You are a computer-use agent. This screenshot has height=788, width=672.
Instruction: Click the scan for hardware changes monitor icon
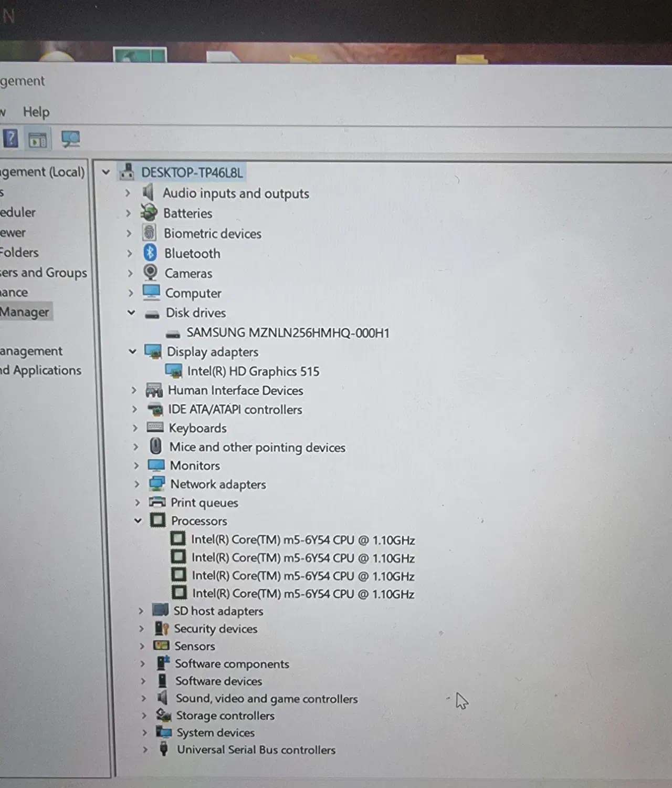(70, 139)
